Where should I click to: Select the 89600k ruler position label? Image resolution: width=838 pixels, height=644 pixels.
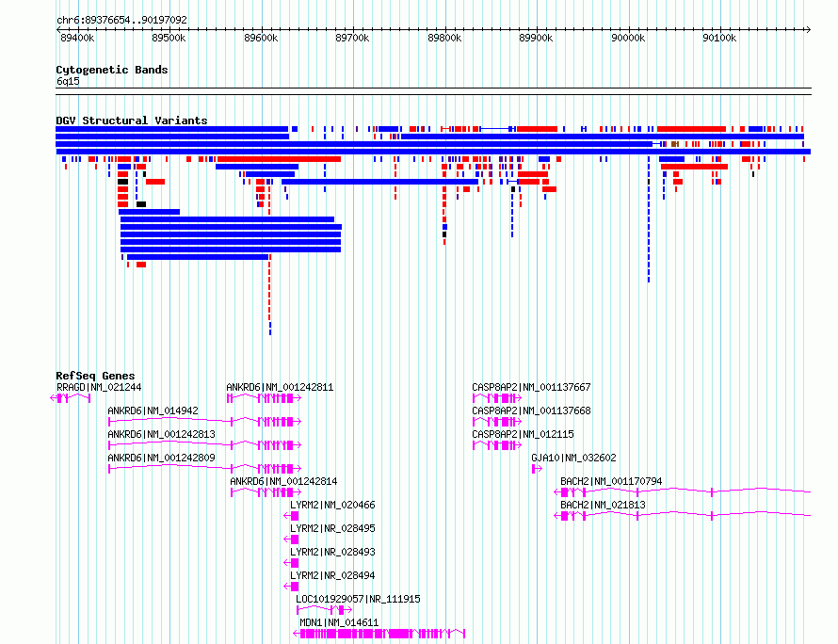[x=261, y=38]
